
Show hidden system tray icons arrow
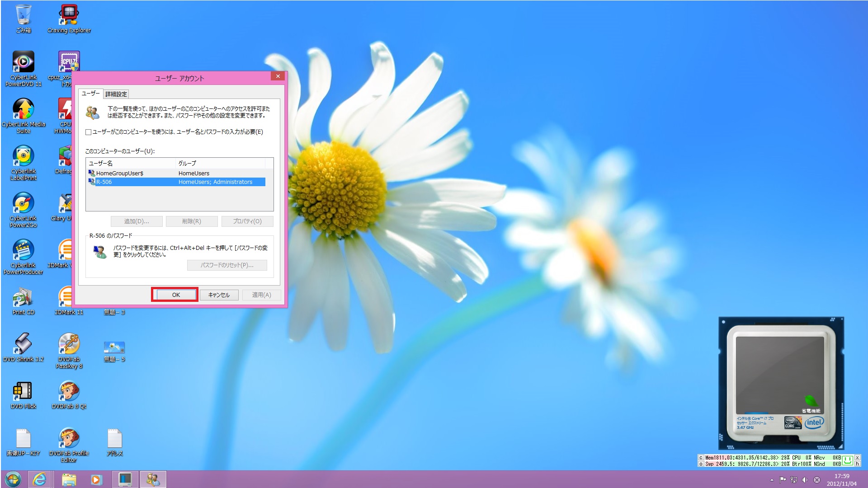click(x=772, y=480)
